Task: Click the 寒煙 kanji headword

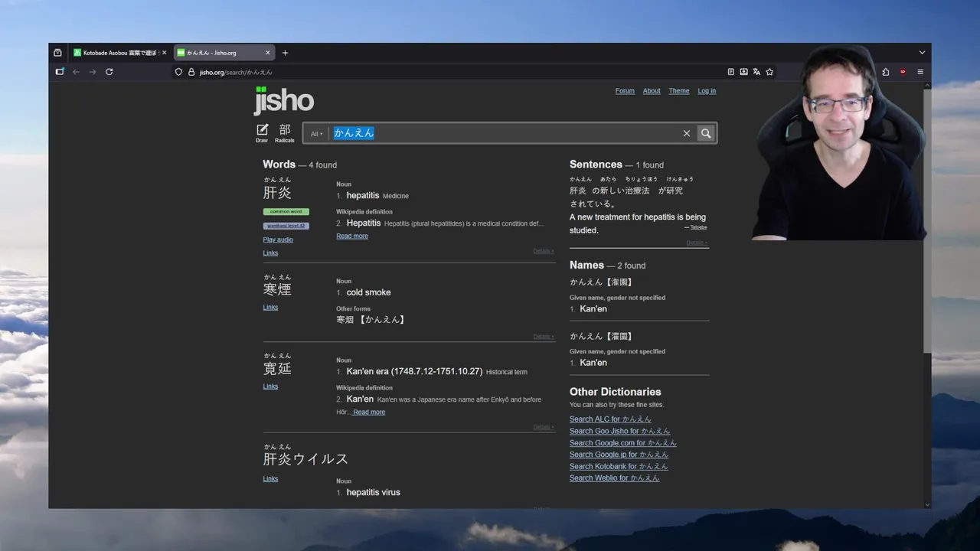Action: coord(277,289)
